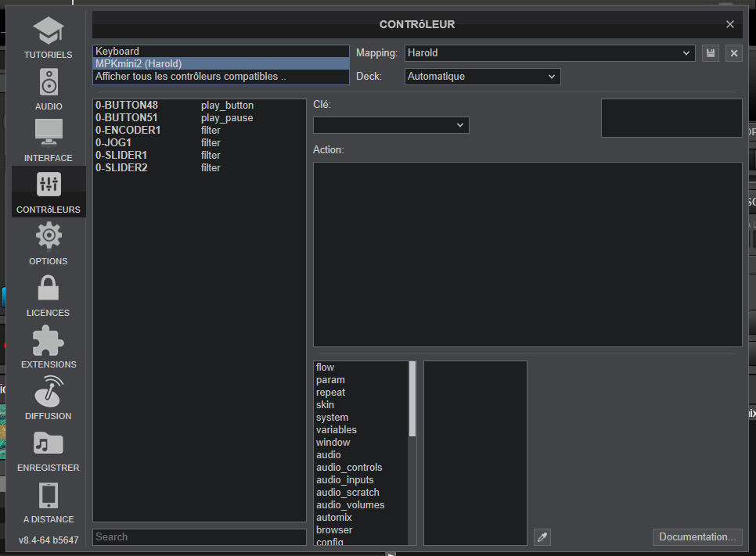Open the Interface settings section

(49, 141)
